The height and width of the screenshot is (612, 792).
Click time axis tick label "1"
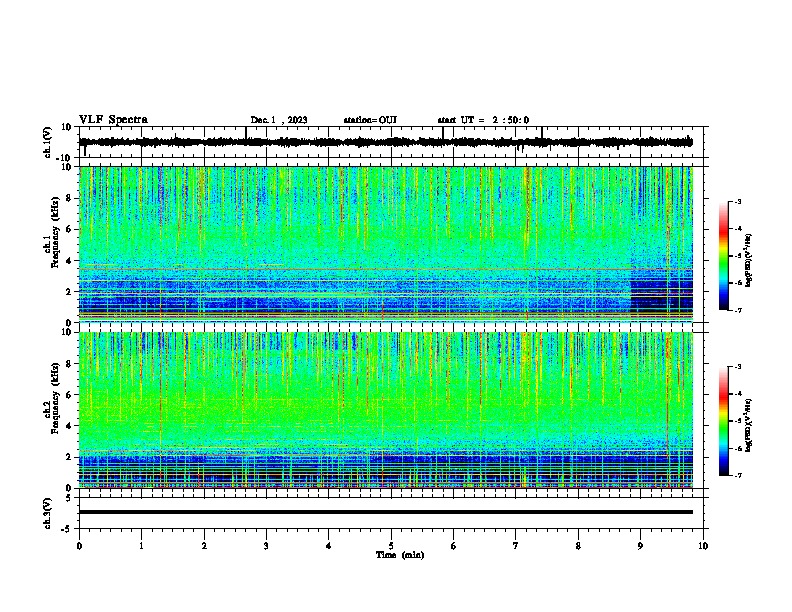141,546
